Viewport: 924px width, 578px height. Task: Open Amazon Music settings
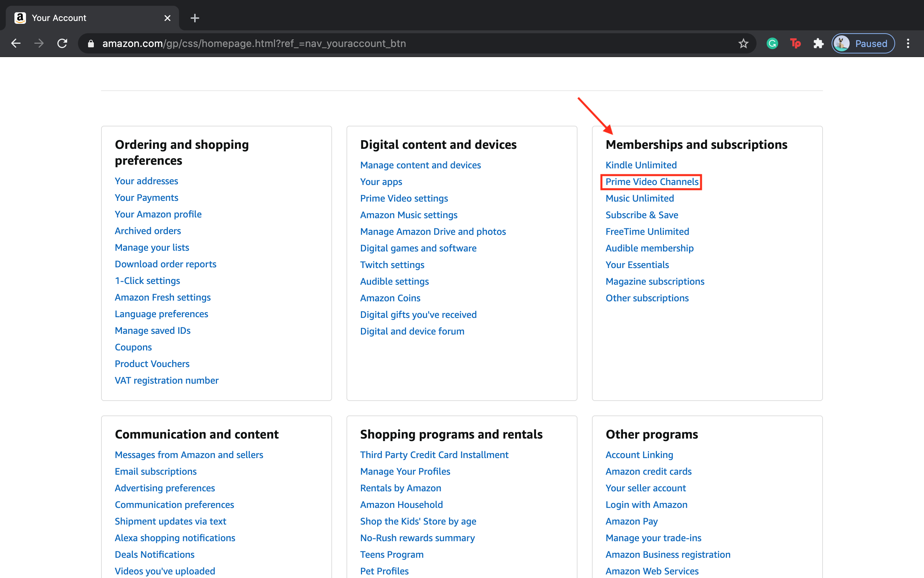[x=409, y=215]
